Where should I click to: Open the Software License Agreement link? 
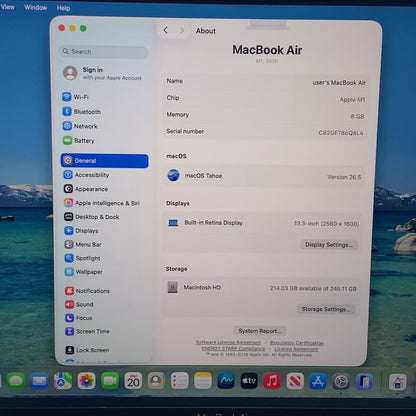[x=228, y=342]
